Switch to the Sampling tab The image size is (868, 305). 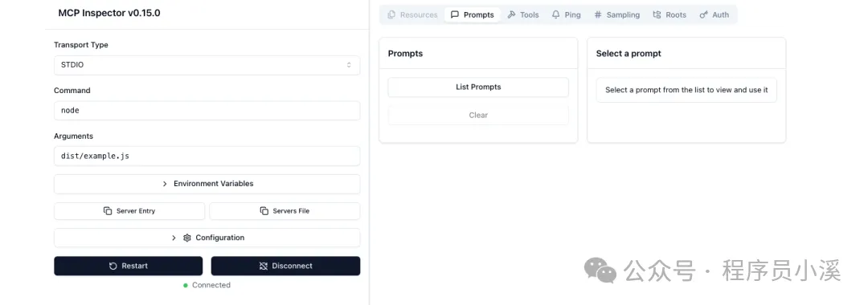(616, 15)
